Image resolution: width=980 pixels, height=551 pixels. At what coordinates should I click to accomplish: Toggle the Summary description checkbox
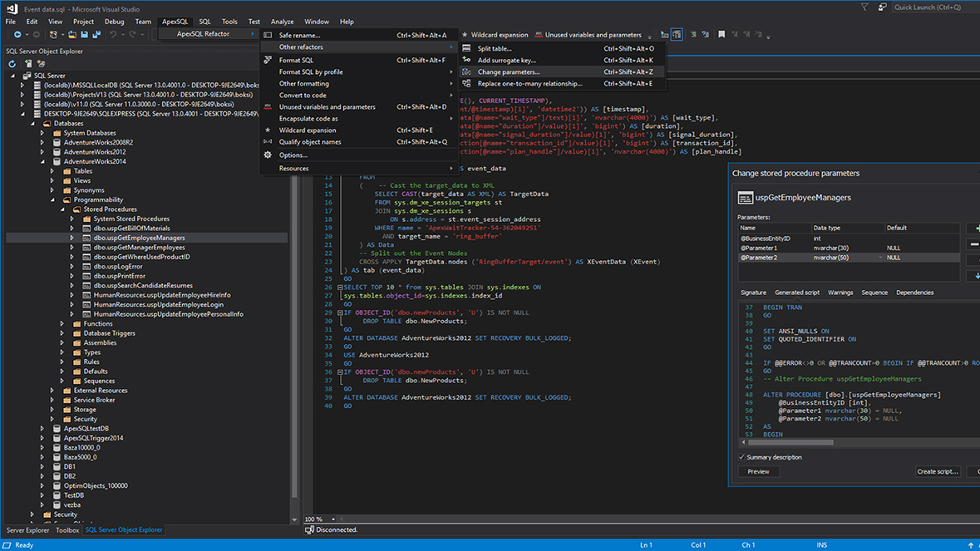click(x=741, y=457)
